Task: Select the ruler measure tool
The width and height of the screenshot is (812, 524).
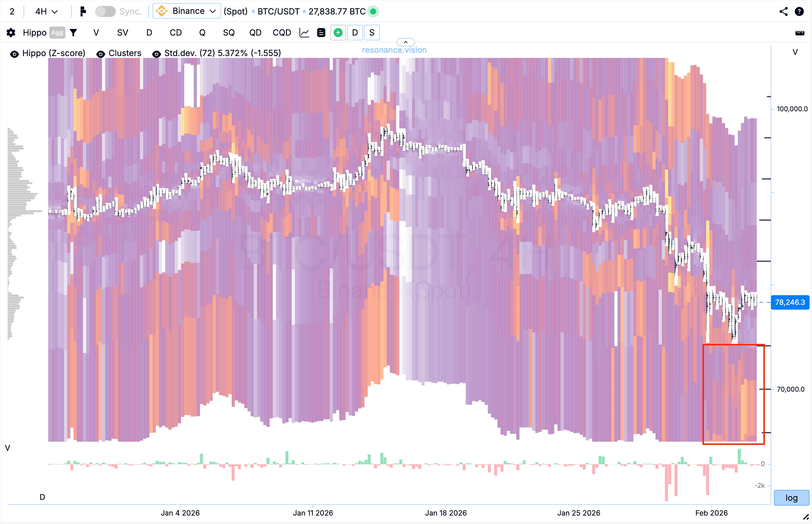Action: [x=800, y=33]
